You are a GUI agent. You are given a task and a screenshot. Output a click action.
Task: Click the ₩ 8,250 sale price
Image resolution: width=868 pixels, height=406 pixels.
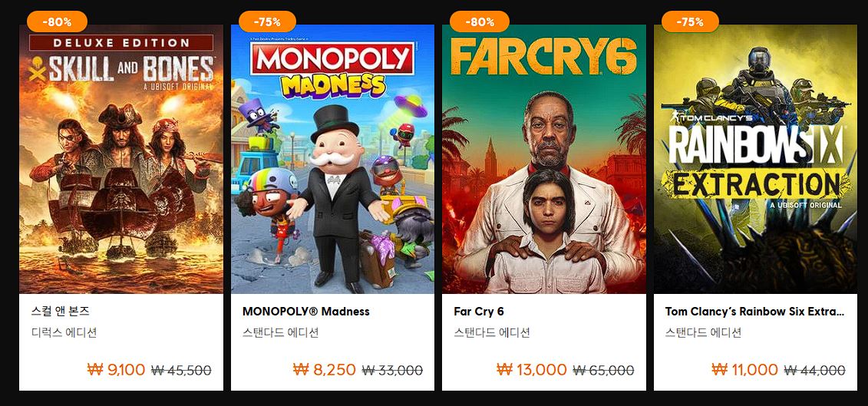pyautogui.click(x=325, y=369)
